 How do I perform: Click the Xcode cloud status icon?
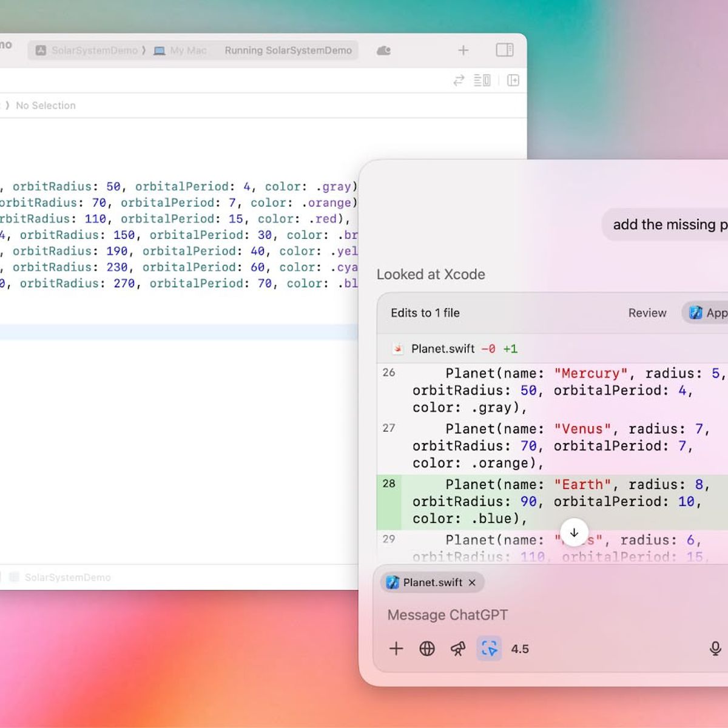(383, 50)
